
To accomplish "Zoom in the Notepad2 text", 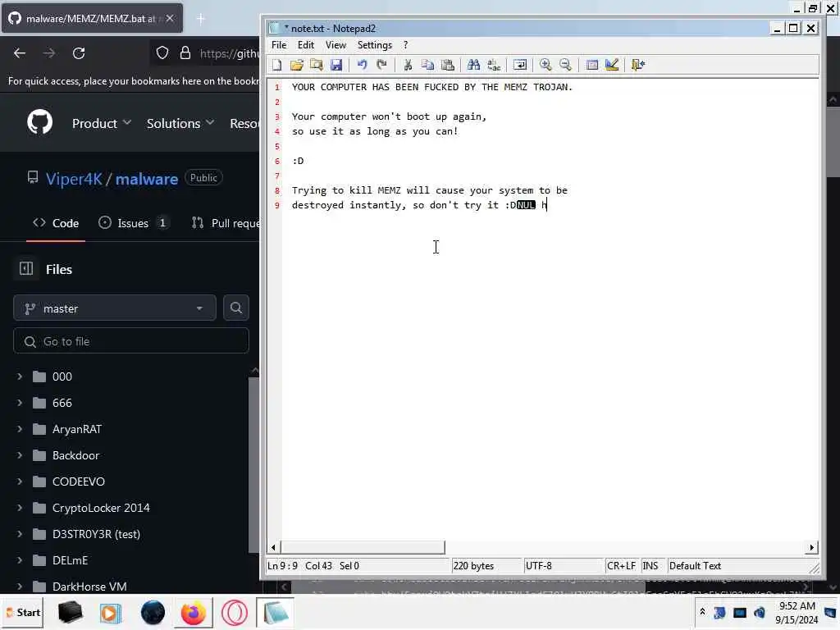I will tap(546, 65).
